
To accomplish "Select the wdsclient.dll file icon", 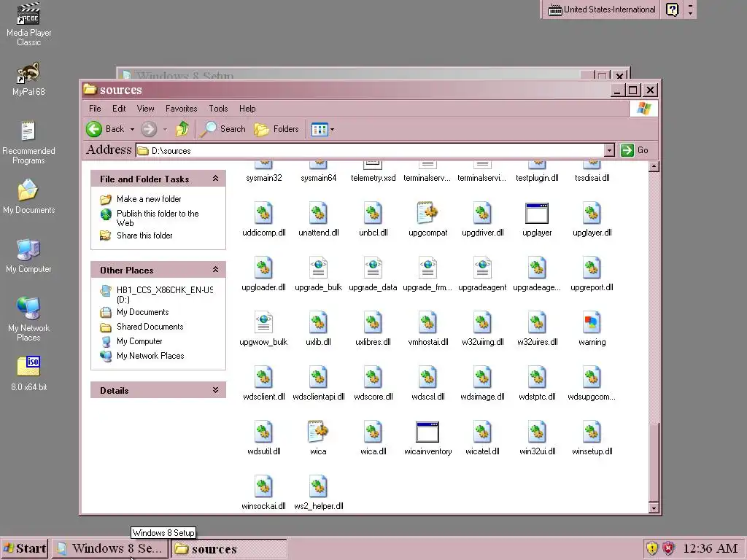I will (x=263, y=377).
